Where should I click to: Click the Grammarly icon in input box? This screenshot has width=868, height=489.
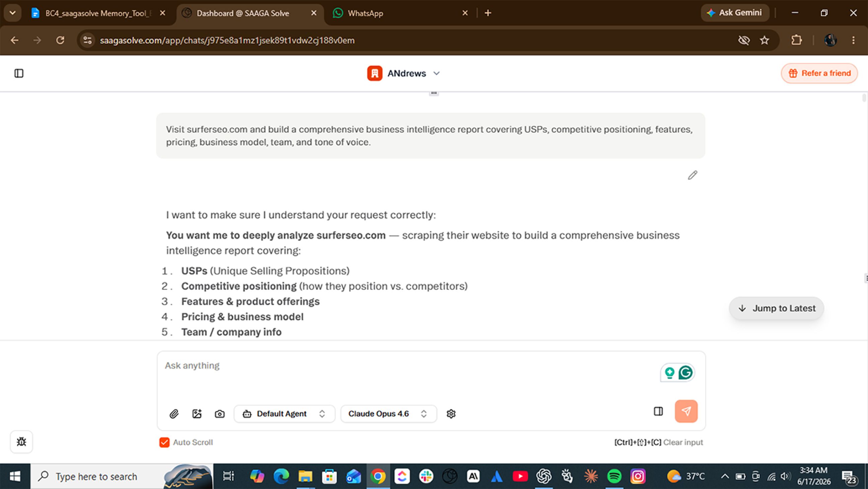click(x=685, y=373)
